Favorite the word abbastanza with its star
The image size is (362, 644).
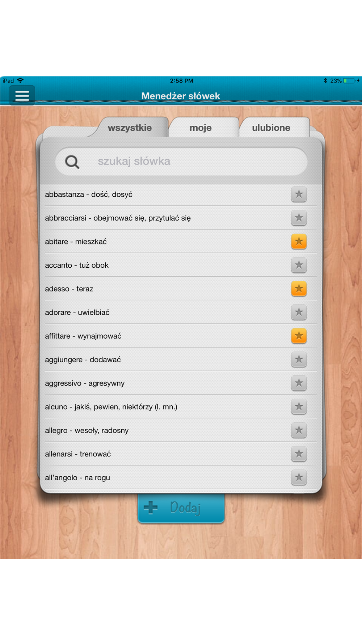point(299,195)
